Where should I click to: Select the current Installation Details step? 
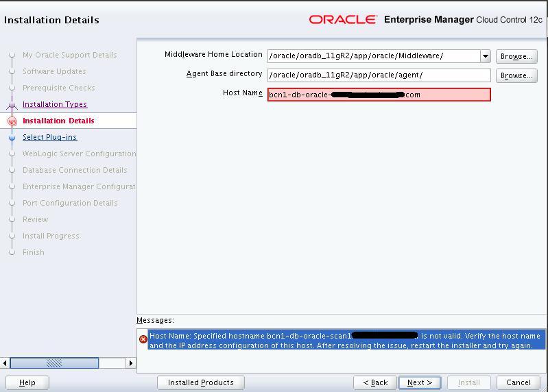tap(58, 121)
